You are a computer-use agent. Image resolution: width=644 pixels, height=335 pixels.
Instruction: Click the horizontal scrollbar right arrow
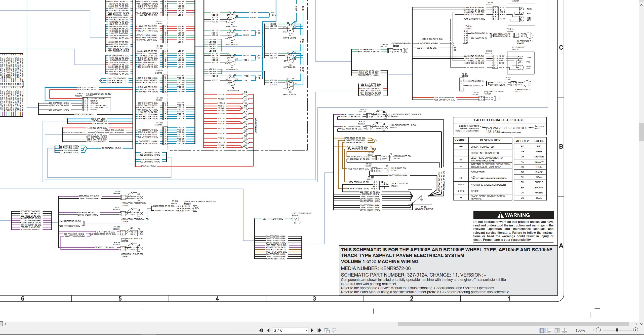click(x=636, y=324)
